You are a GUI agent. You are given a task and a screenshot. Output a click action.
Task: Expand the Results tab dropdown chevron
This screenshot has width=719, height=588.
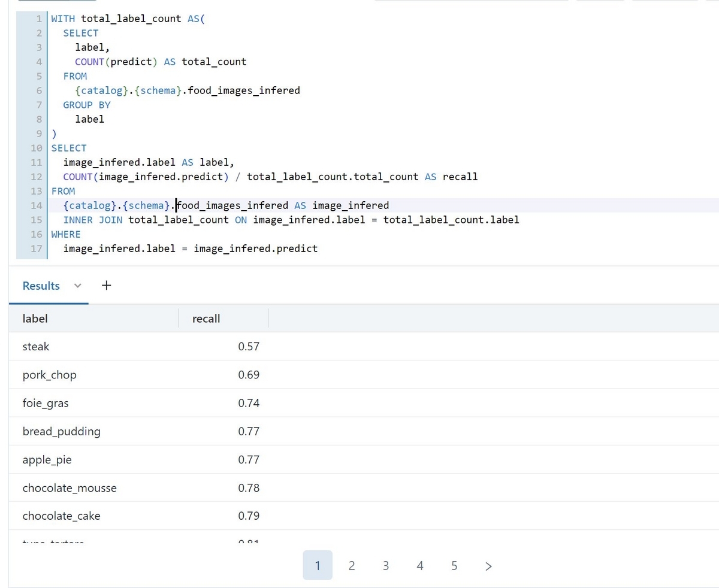click(x=77, y=286)
